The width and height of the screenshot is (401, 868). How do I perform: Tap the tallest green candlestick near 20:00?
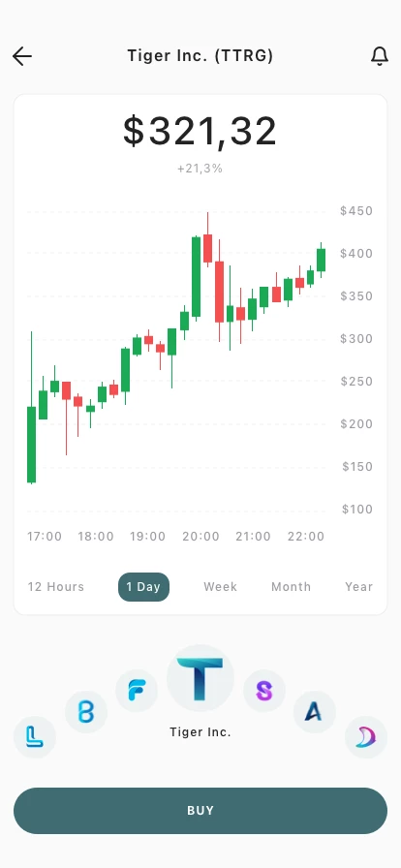[196, 277]
